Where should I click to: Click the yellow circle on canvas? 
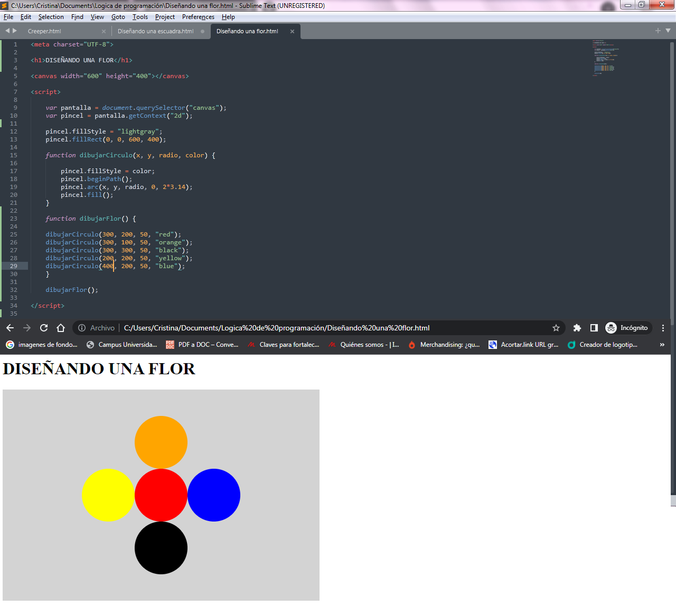(x=108, y=495)
